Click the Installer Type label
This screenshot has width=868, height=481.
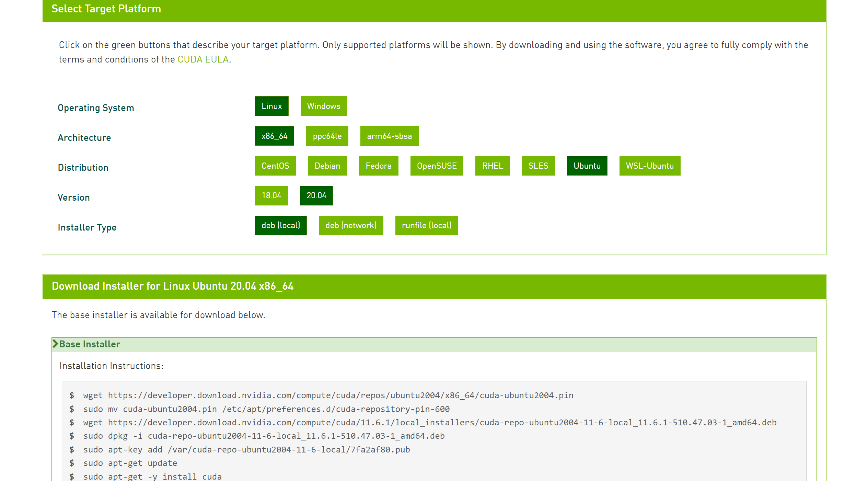tap(87, 227)
